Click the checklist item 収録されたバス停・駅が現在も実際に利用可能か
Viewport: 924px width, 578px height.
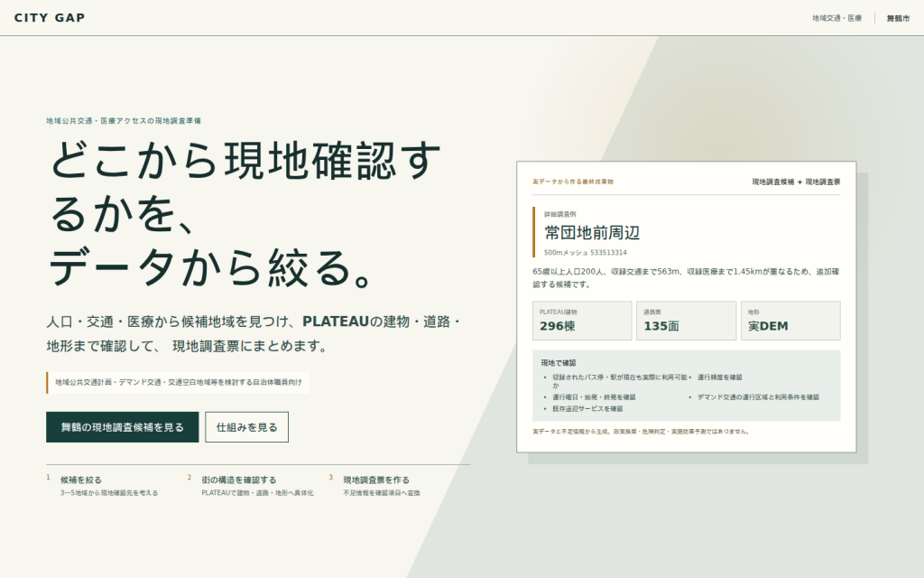(x=619, y=381)
